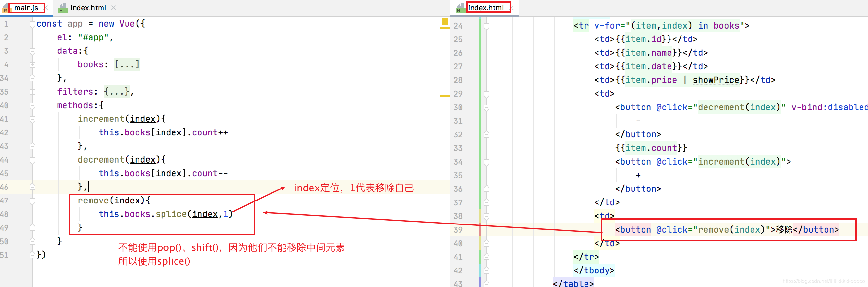Viewport: 868px width, 287px height.
Task: Click the 'decrement' method name at line 44
Action: point(101,159)
